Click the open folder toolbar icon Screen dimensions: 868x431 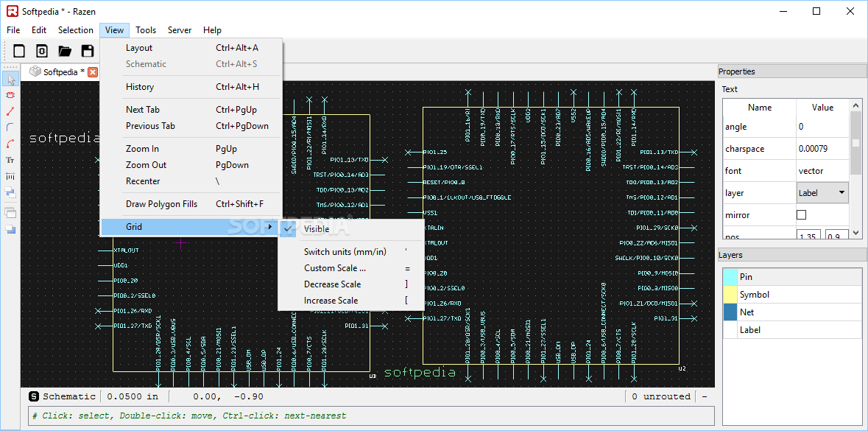[65, 51]
